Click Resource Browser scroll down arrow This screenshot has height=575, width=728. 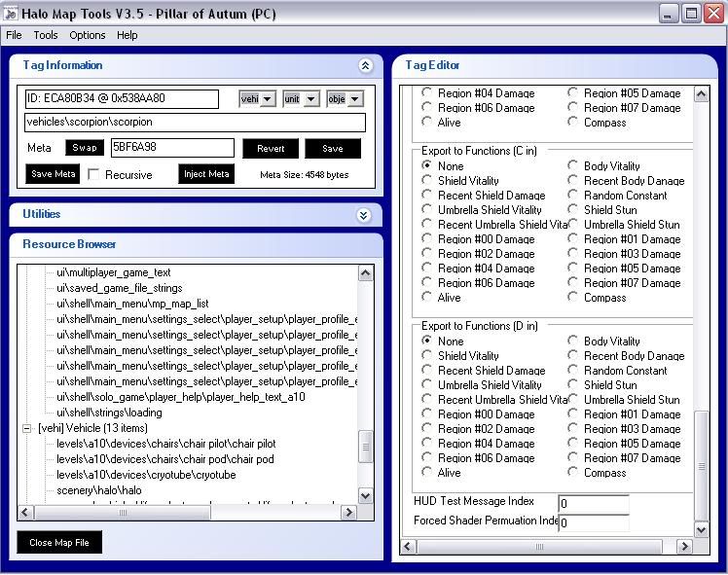(365, 495)
